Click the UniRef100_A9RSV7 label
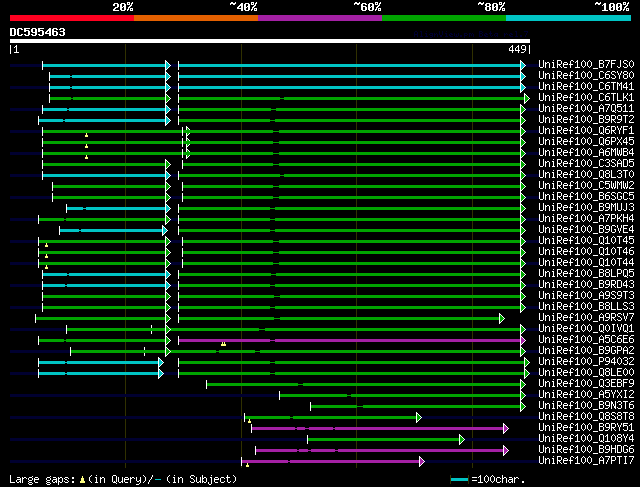Image resolution: width=640 pixels, height=487 pixels. [586, 318]
